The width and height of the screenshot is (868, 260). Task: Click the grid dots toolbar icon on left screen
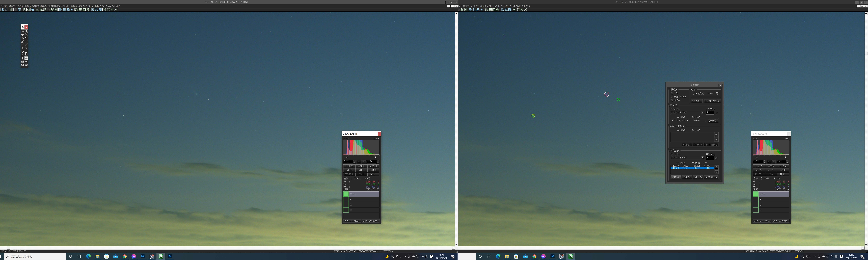point(64,10)
